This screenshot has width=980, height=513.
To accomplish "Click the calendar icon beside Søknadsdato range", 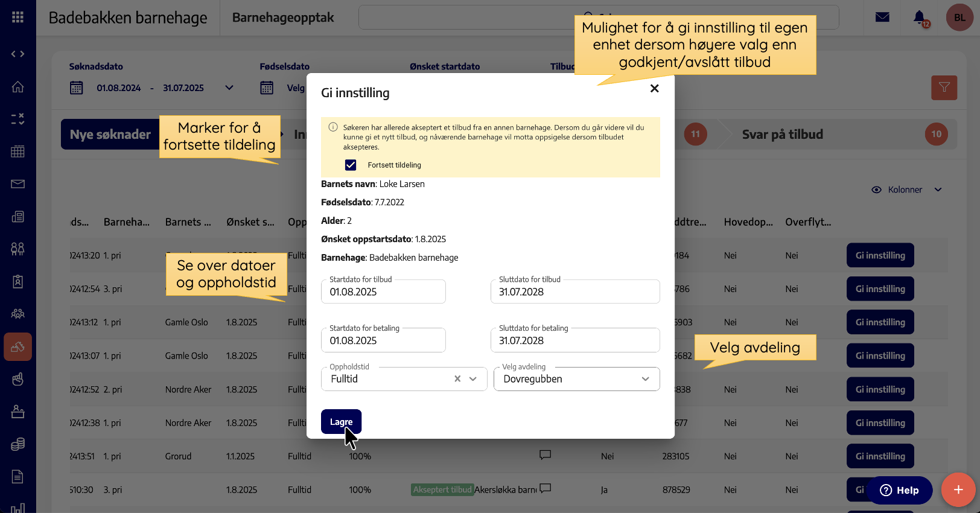I will click(x=77, y=88).
